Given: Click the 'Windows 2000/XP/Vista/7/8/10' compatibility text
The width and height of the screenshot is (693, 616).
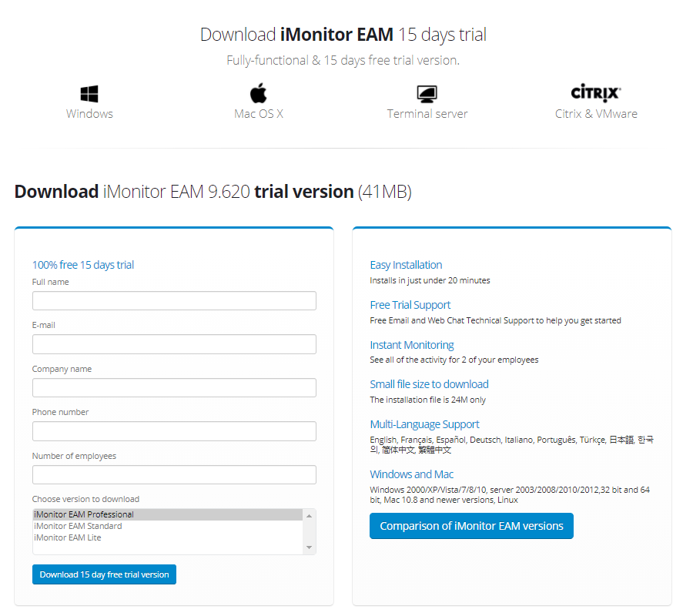Looking at the screenshot, I should [x=510, y=495].
